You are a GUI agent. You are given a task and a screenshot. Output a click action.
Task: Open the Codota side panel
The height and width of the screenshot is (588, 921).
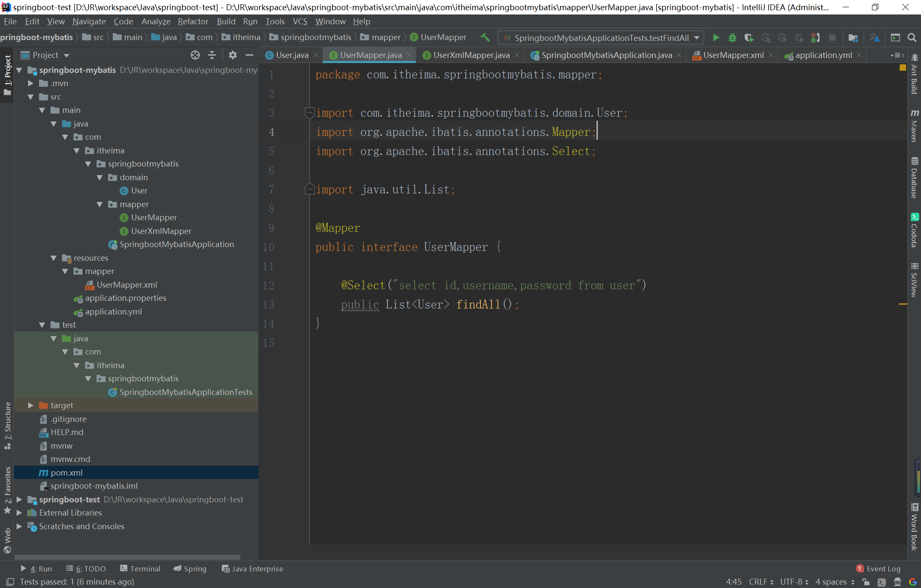click(914, 230)
